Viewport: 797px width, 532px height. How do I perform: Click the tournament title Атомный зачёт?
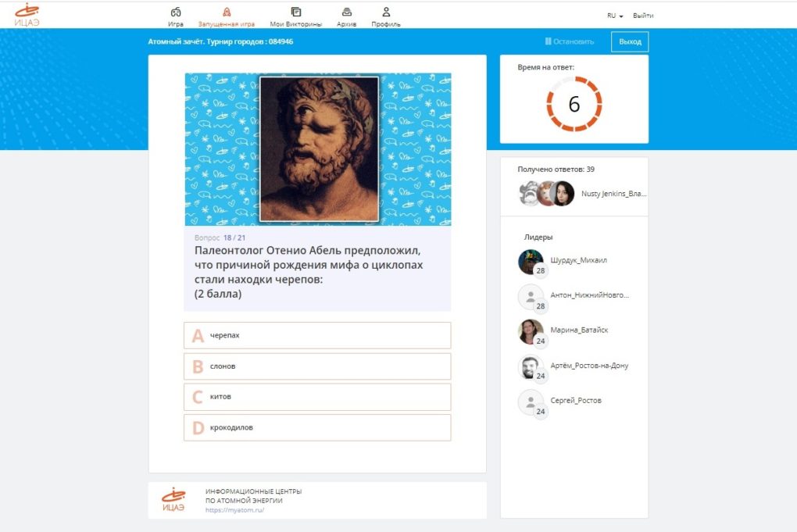[x=220, y=41]
